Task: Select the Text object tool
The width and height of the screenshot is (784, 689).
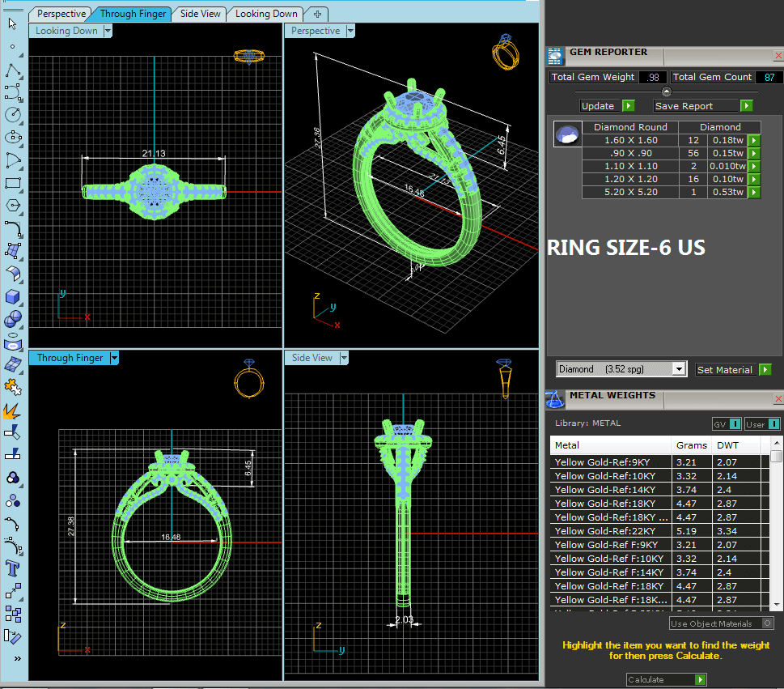Action: [x=12, y=567]
